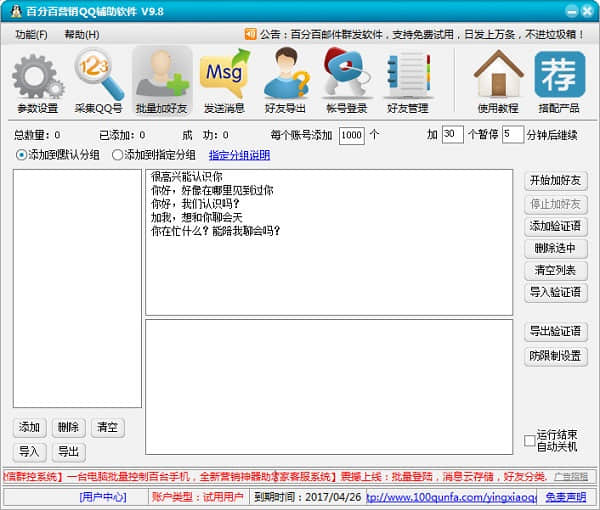Viewport: 600px width, 510px height.
Task: Open 采集QQ号 magnifier tool
Action: click(x=98, y=82)
